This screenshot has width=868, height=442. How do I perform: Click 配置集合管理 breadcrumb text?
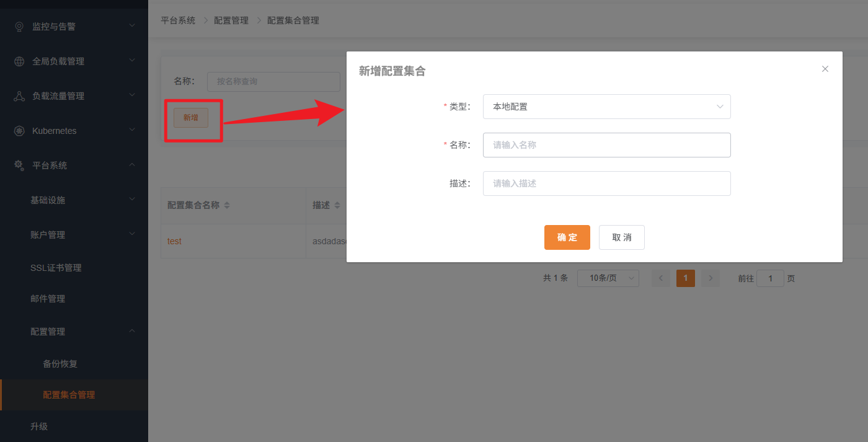click(x=293, y=20)
